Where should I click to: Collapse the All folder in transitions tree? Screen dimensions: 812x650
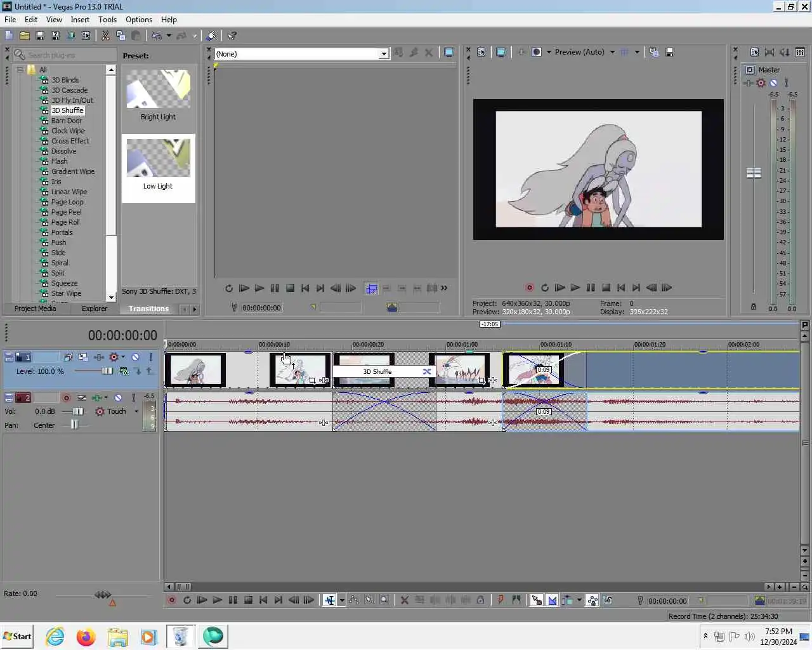pos(20,70)
